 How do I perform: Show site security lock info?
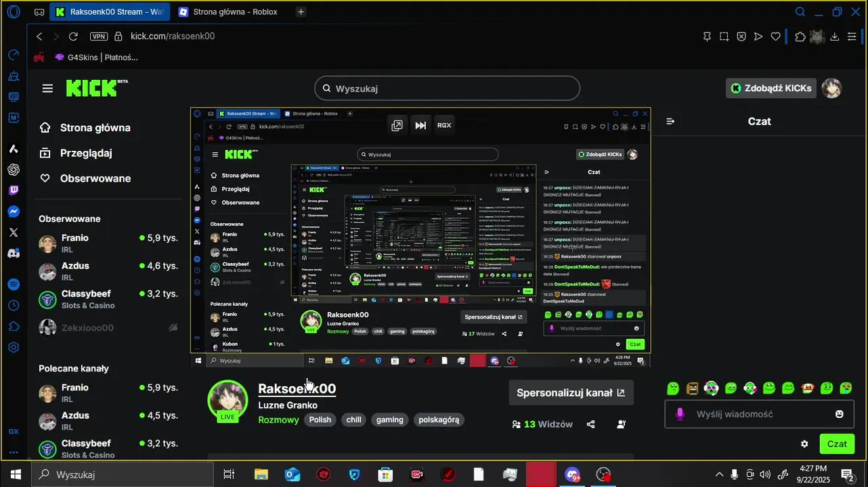point(118,36)
